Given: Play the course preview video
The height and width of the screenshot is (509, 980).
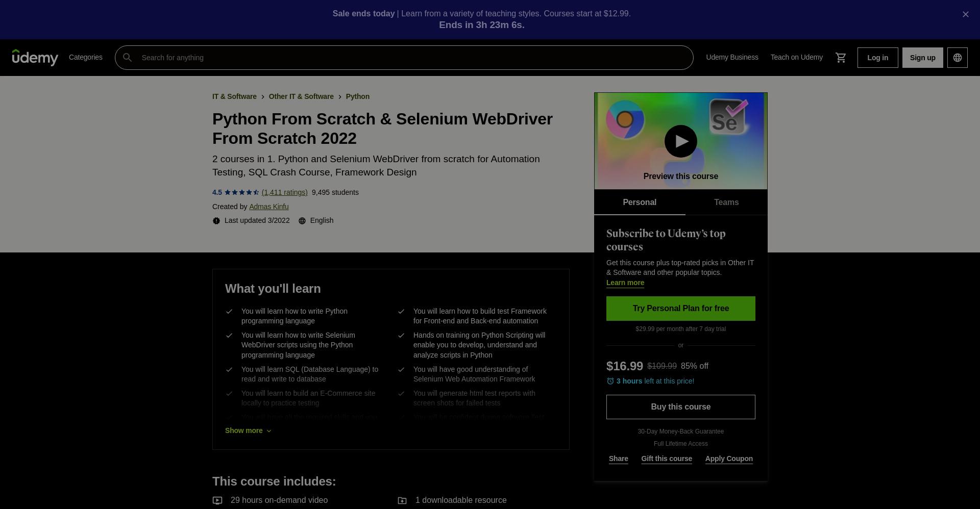Looking at the screenshot, I should 680,141.
